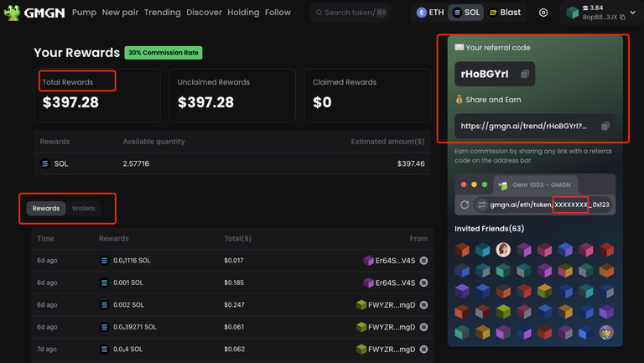Copy the referral code rHoBGYrI
Image resolution: width=644 pixels, height=363 pixels.
[x=525, y=75]
